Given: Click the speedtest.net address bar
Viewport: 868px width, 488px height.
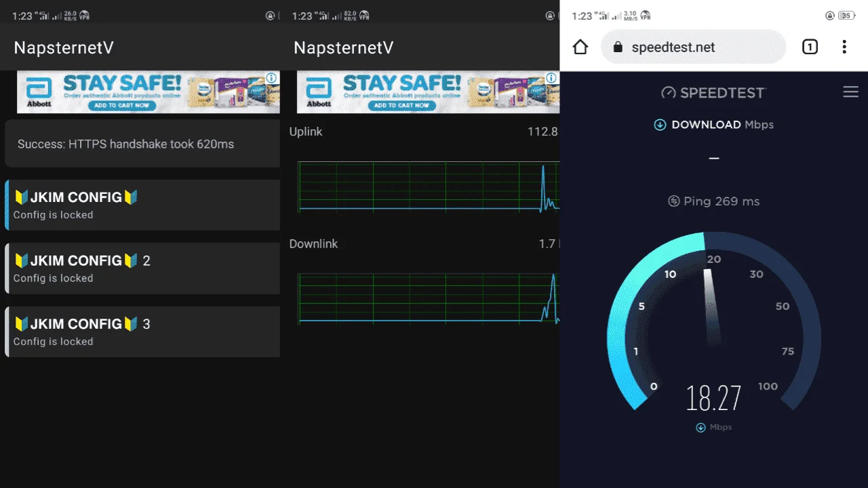Looking at the screenshot, I should pyautogui.click(x=694, y=47).
